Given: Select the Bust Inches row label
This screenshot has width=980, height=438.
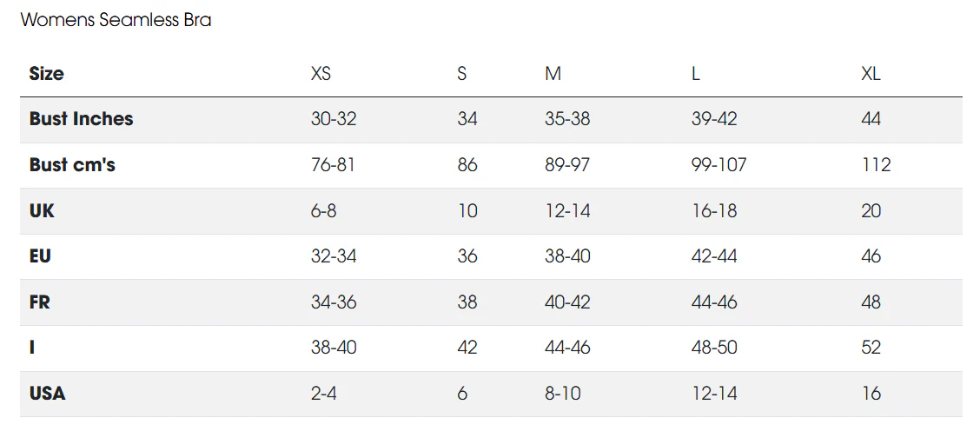Looking at the screenshot, I should (82, 119).
